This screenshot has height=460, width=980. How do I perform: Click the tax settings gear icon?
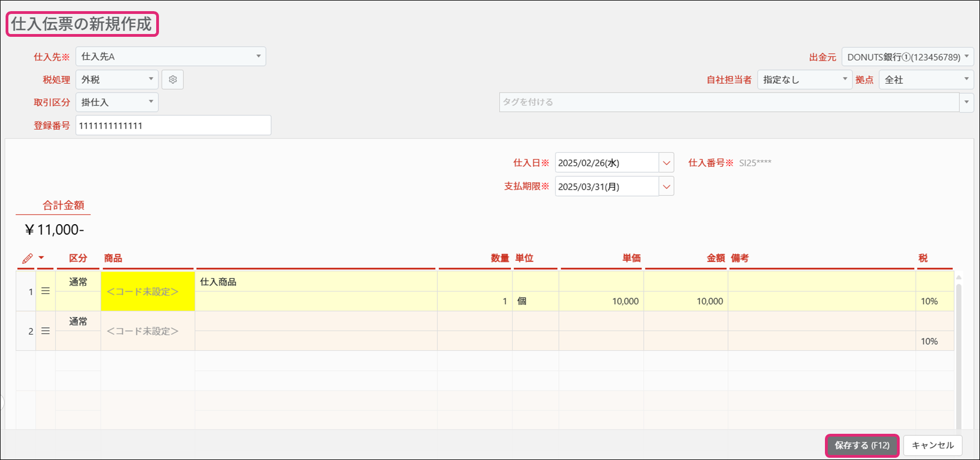point(172,80)
